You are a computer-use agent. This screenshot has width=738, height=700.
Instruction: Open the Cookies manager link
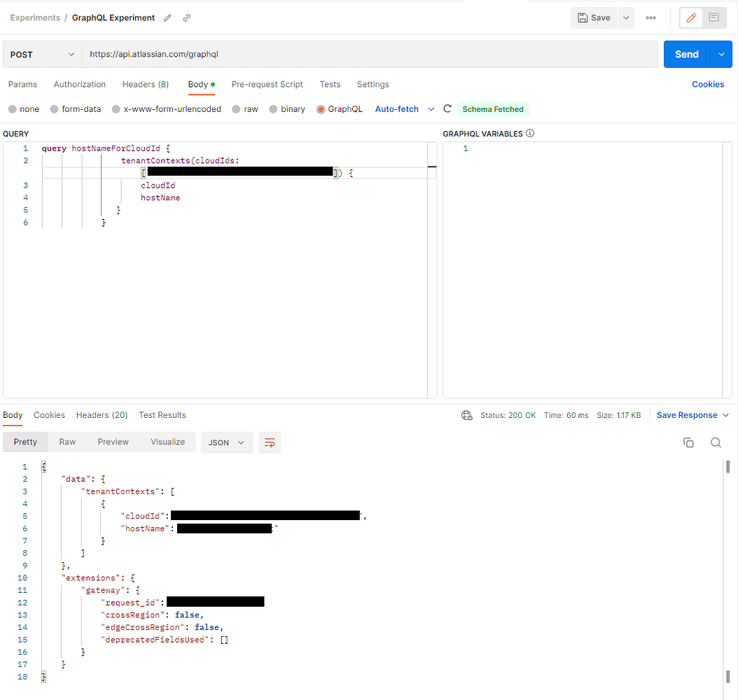pyautogui.click(x=708, y=84)
